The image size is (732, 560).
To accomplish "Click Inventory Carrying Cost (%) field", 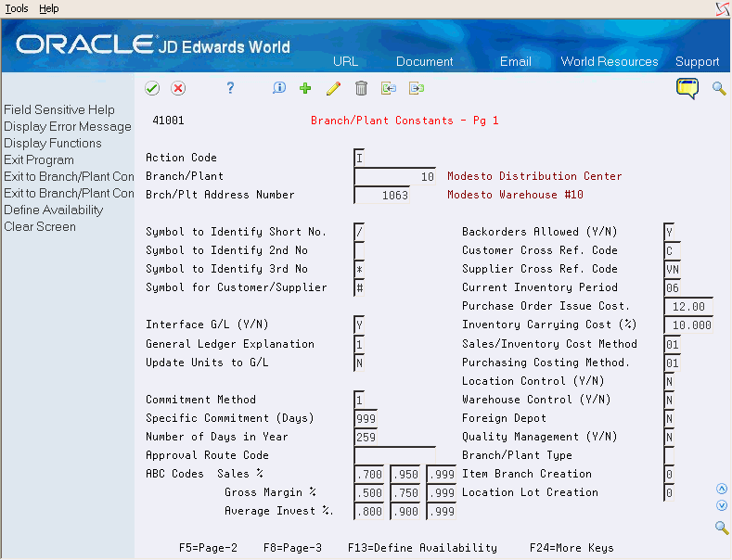I will [x=688, y=325].
